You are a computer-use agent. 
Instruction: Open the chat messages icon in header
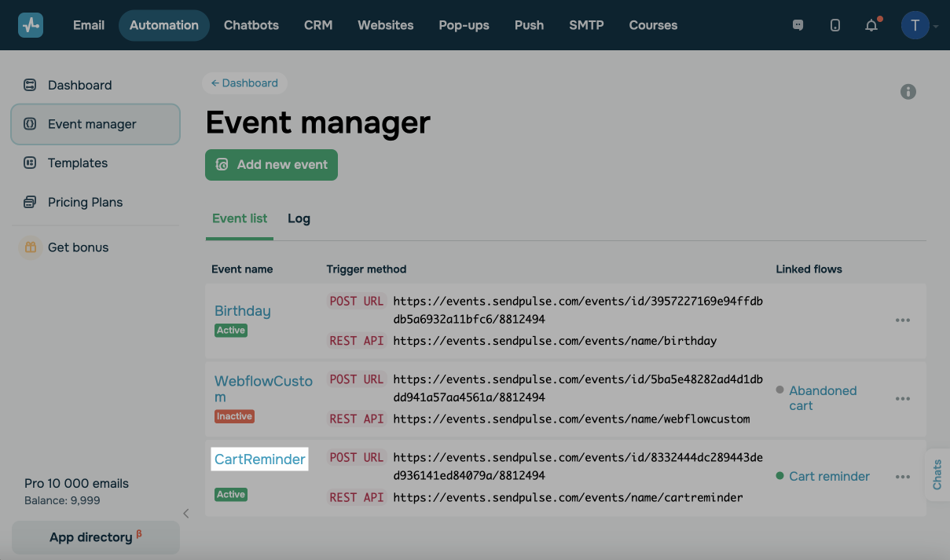798,25
